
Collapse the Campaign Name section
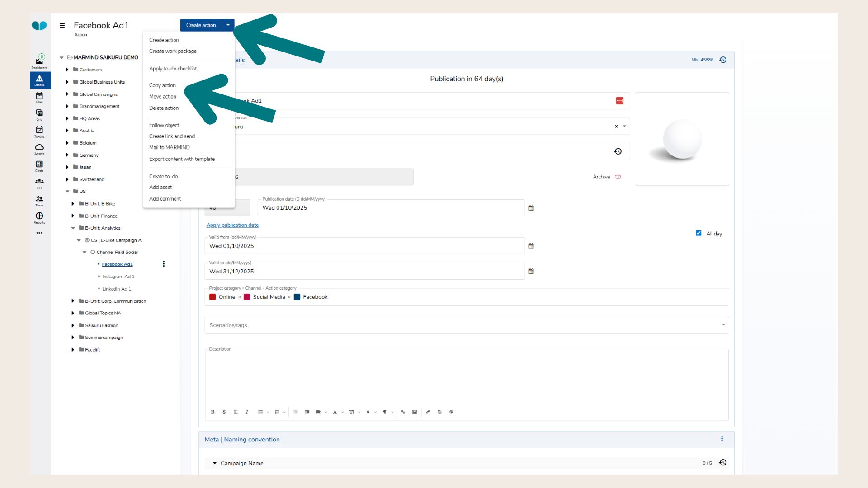[x=215, y=463]
